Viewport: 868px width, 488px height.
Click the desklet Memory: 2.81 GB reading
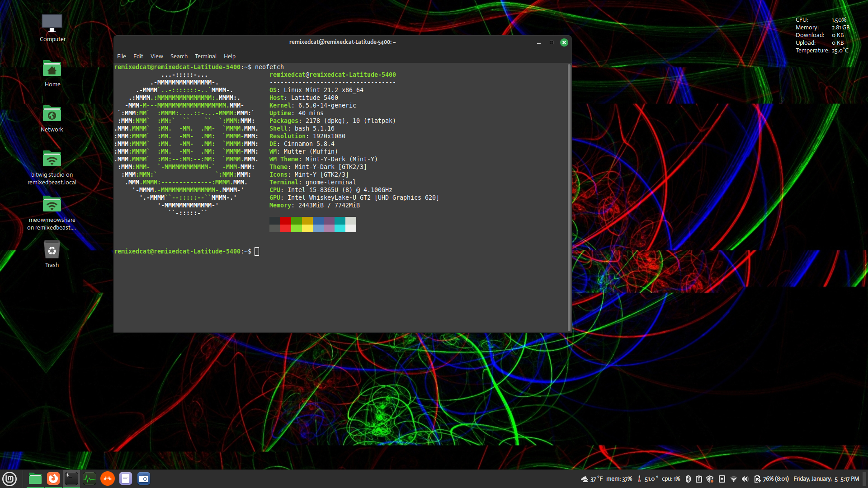[x=822, y=28]
